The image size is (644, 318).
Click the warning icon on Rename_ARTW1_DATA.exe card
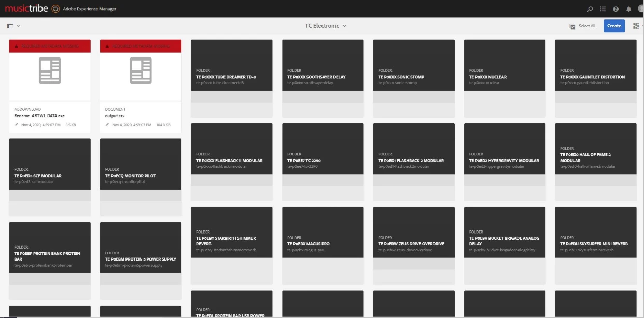[x=16, y=46]
